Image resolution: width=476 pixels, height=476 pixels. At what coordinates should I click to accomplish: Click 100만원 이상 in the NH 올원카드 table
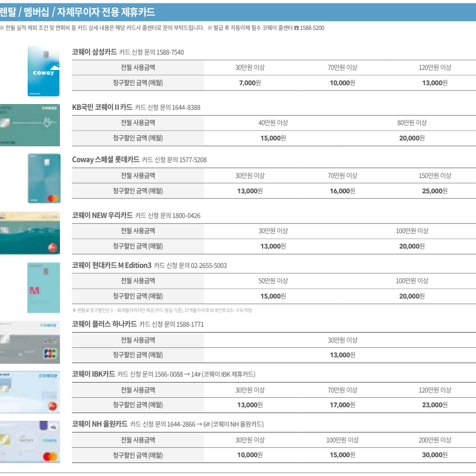pyautogui.click(x=343, y=440)
